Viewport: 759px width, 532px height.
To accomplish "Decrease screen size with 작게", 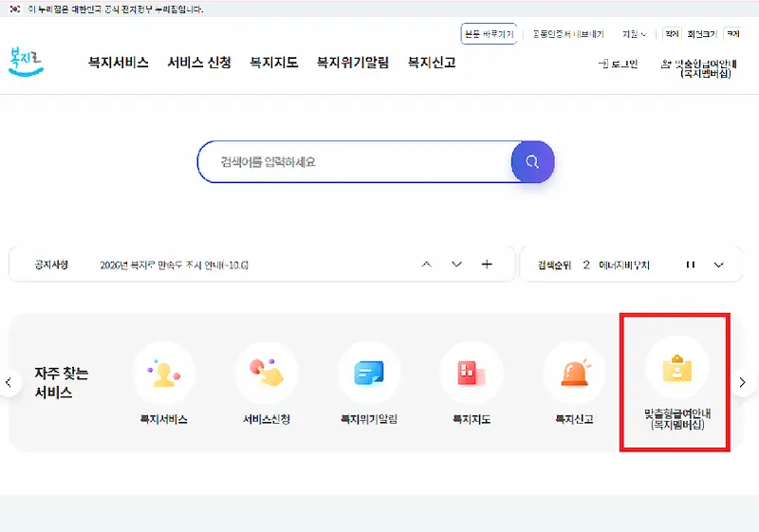I will coord(672,34).
